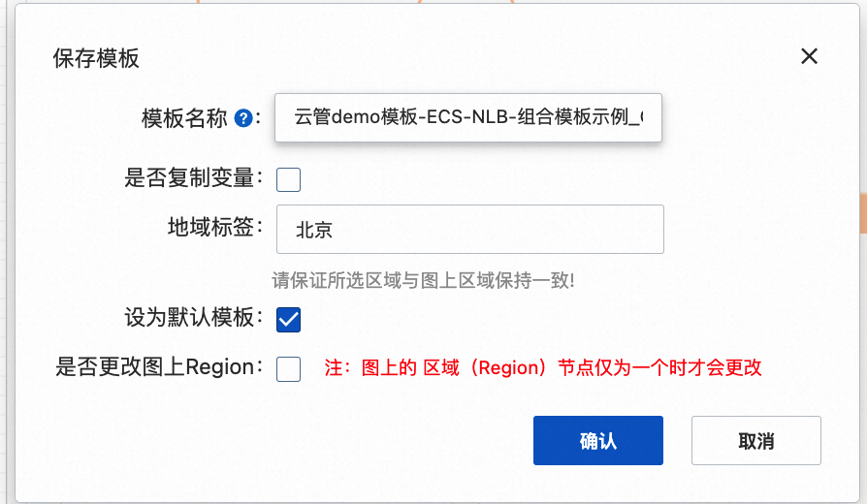Viewport: 867px width, 504px height.
Task: Dismiss the dialog via 取消 button
Action: (x=755, y=440)
